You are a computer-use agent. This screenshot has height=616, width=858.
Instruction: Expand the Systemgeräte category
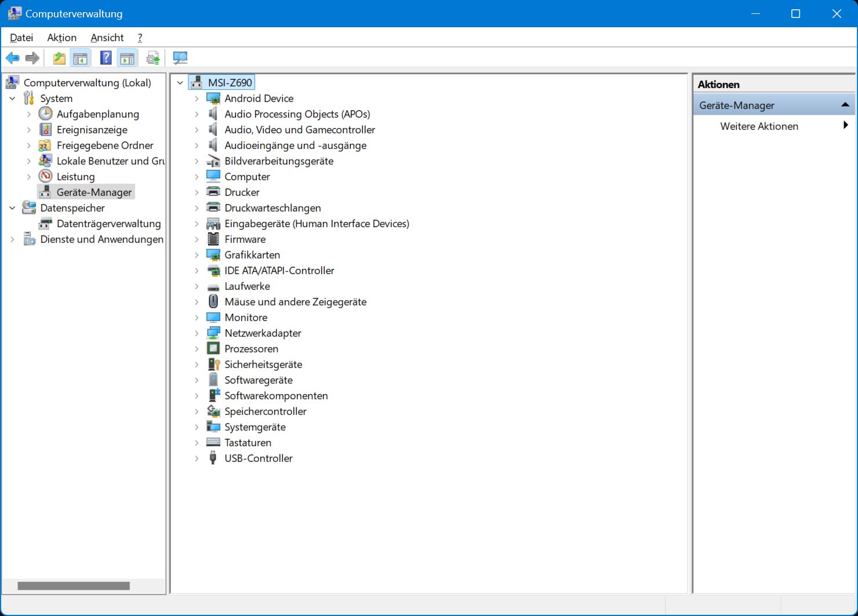coord(197,427)
